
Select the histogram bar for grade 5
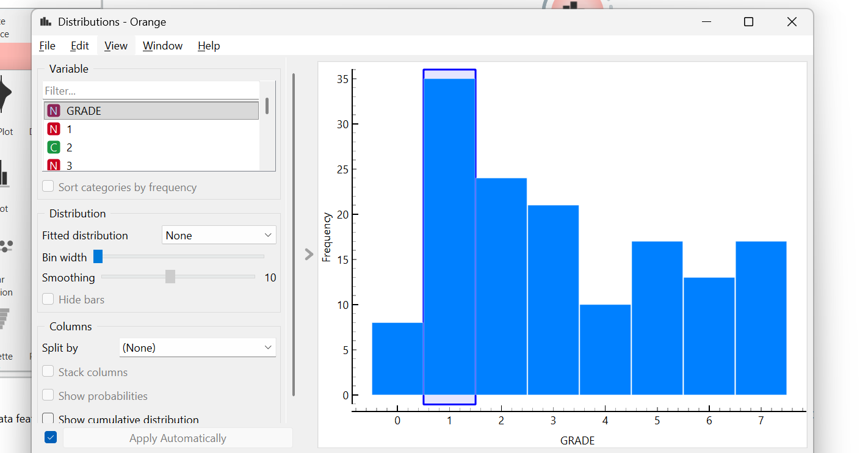(657, 318)
